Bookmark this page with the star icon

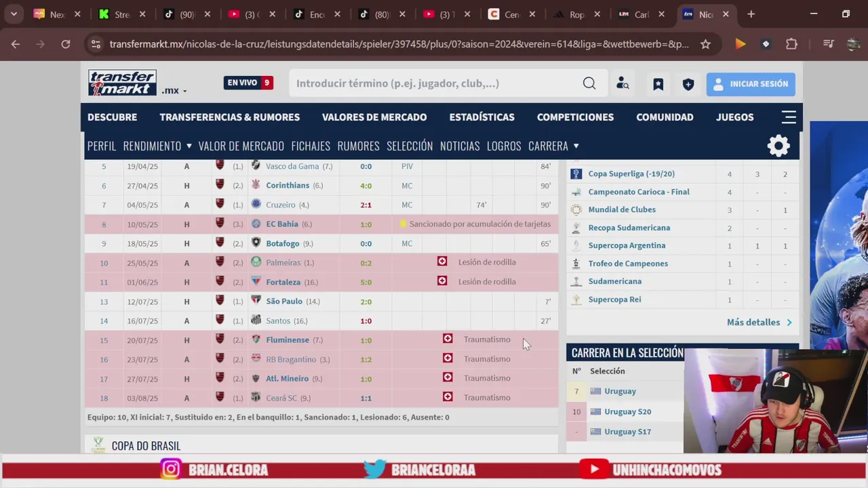705,44
